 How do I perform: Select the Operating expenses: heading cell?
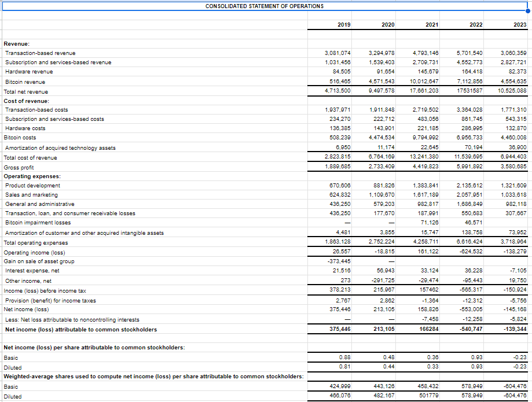tap(33, 176)
